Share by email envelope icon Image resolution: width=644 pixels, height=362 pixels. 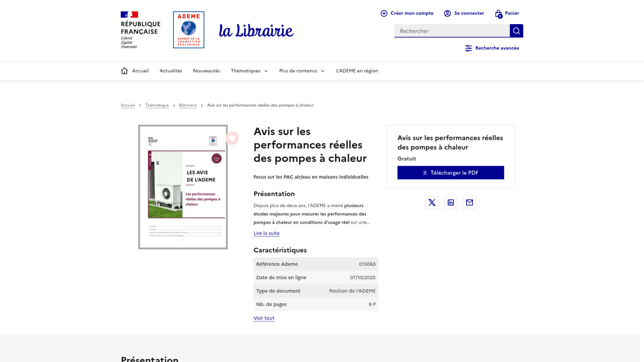469,202
